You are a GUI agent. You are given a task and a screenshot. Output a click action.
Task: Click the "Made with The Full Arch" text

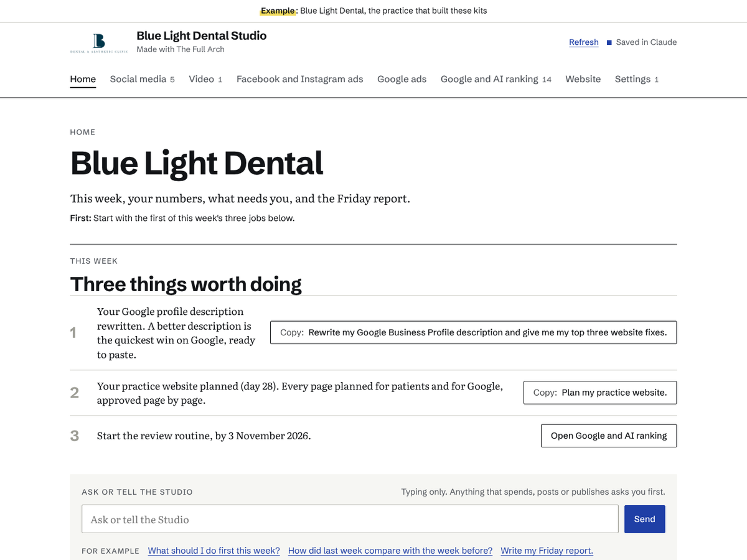[181, 49]
